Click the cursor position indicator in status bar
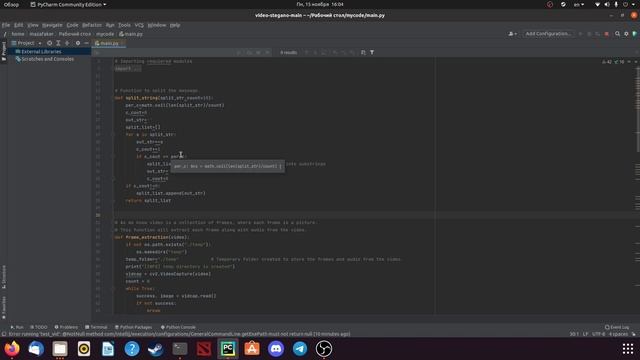Screen dimensions: 640x360 [574, 334]
